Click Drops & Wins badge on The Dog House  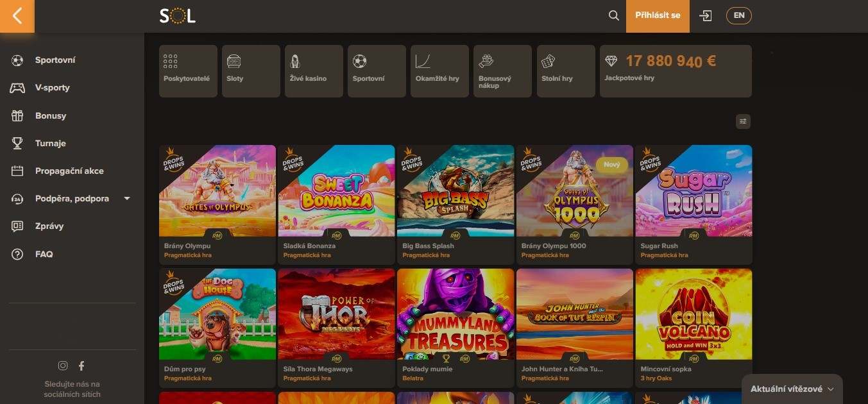click(173, 283)
